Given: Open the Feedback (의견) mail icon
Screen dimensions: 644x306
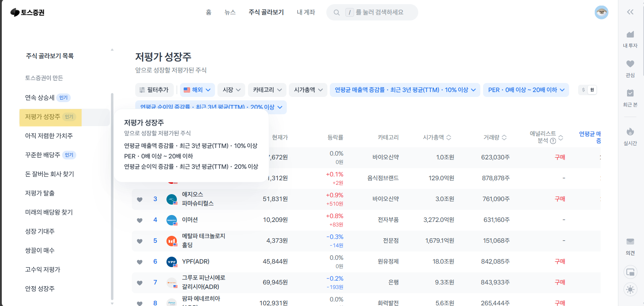Looking at the screenshot, I should tap(630, 241).
